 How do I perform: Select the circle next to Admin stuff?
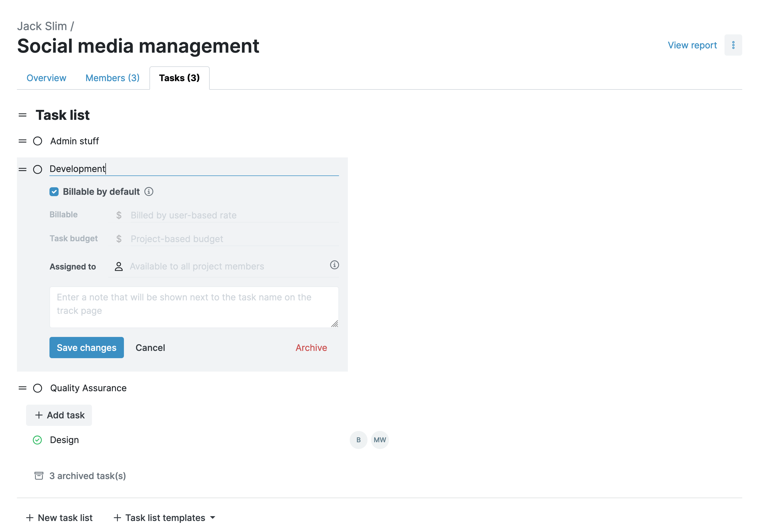(38, 141)
